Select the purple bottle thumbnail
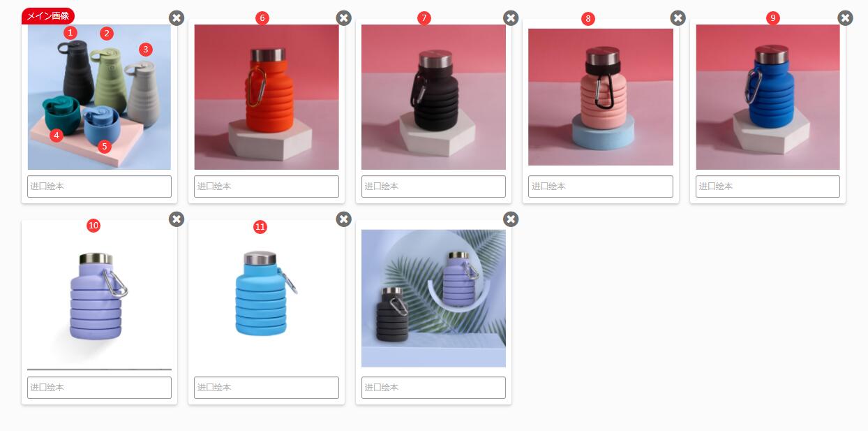The image size is (868, 431). coord(99,298)
